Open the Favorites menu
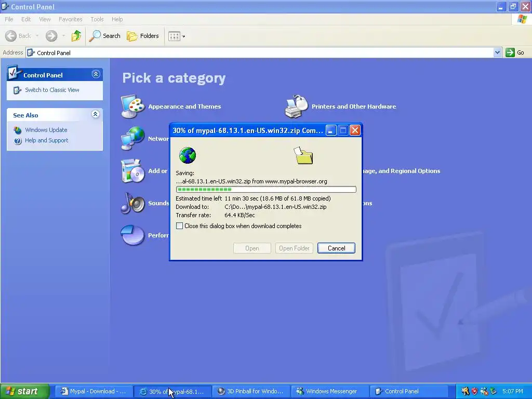 pyautogui.click(x=70, y=19)
